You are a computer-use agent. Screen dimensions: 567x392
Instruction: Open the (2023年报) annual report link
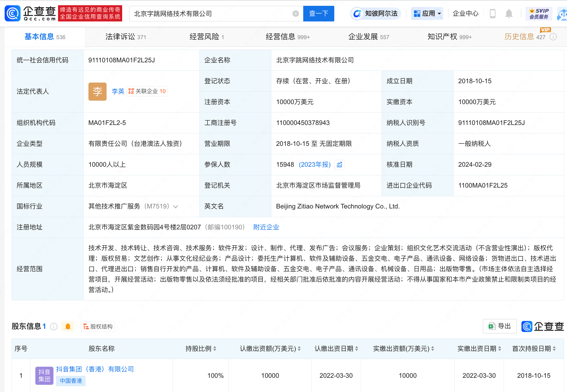(315, 165)
